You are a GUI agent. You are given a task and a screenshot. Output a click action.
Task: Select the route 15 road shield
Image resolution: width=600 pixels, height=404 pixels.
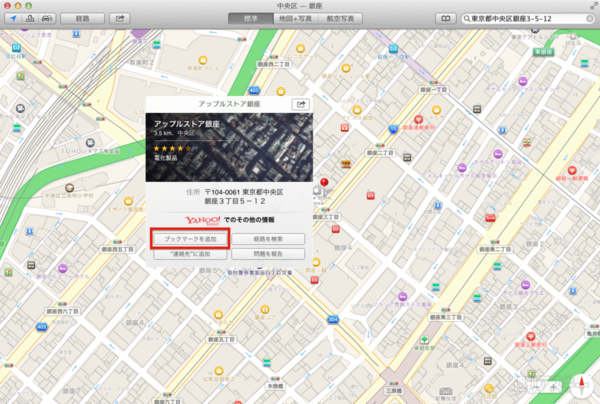393,129
